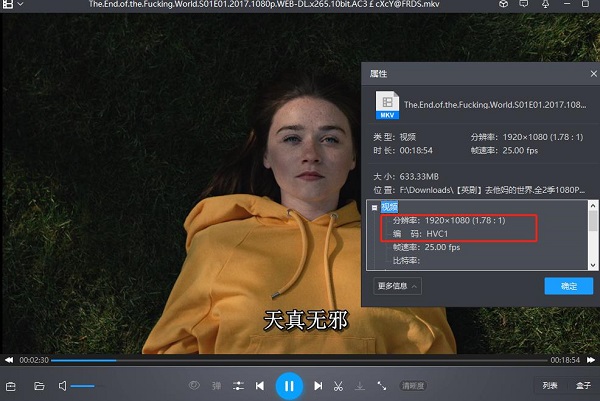The width and height of the screenshot is (600, 401).
Task: Open the main menu dropdown arrow at top-left
Action: point(20,4)
